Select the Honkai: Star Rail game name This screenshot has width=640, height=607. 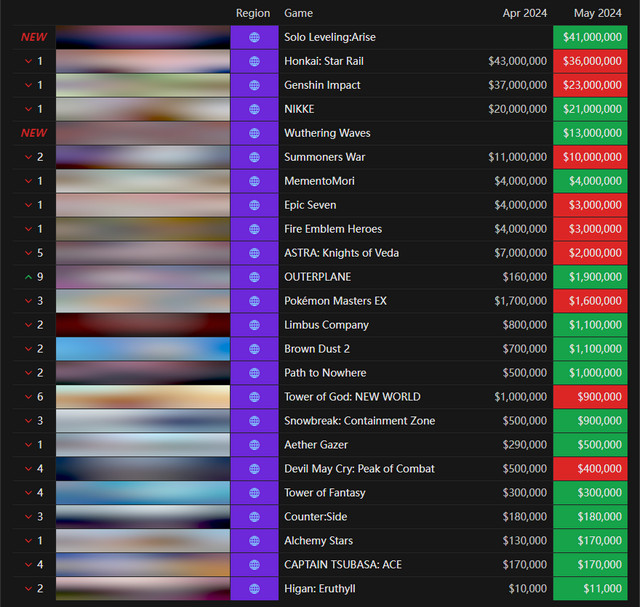(324, 61)
